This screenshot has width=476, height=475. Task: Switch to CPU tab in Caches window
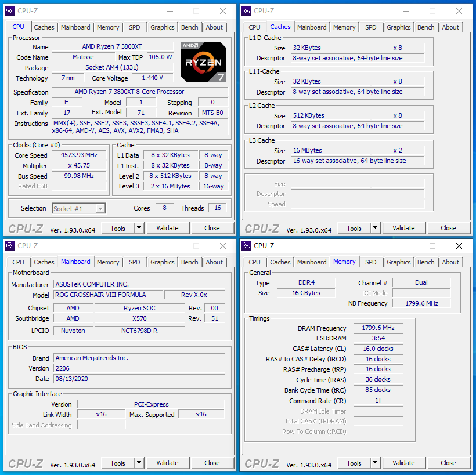pos(254,27)
